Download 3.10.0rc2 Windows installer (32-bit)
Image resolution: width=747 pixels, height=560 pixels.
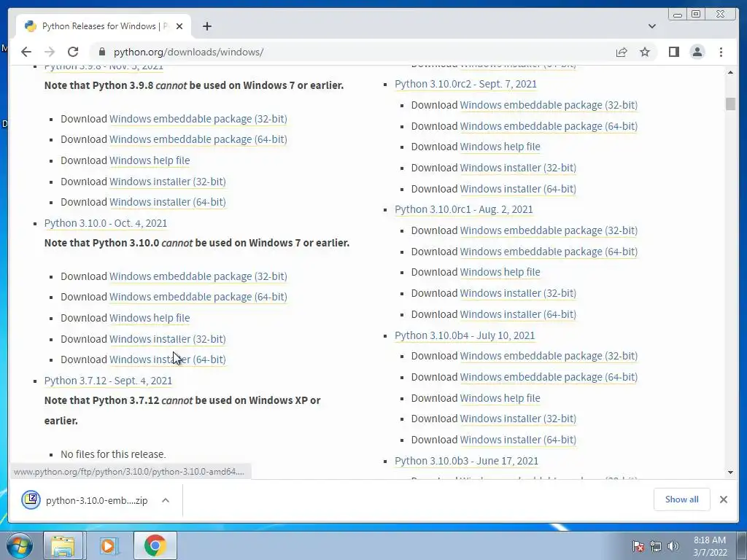pyautogui.click(x=518, y=168)
